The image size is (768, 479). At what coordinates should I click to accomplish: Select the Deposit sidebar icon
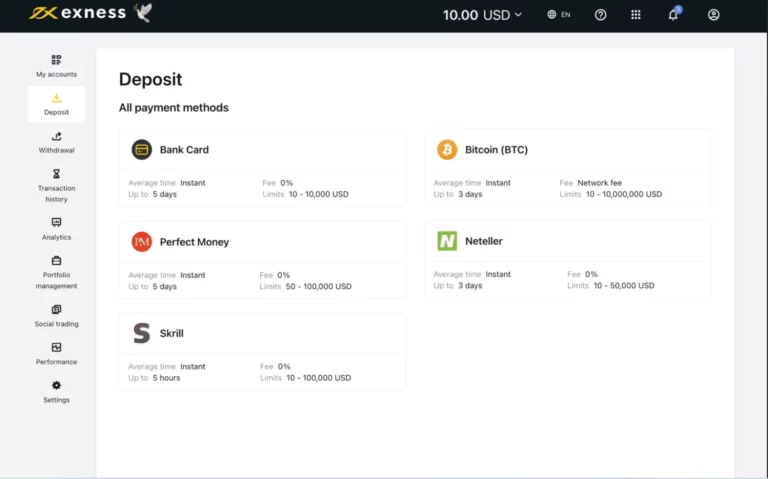[x=56, y=98]
